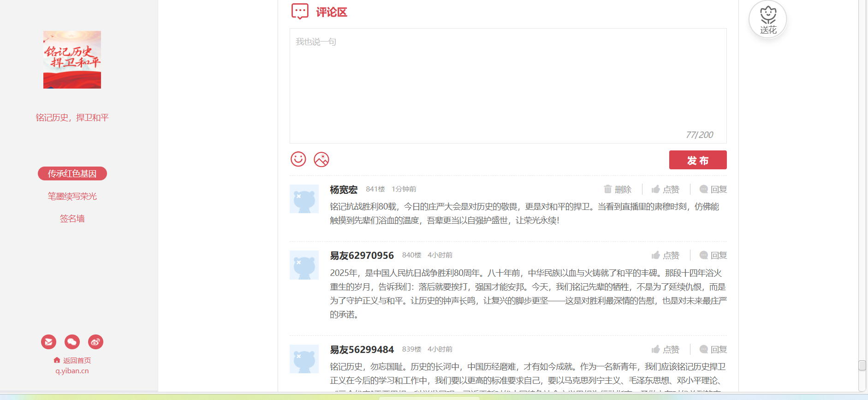
Task: Like the comment by 易友62970956
Action: (x=666, y=255)
